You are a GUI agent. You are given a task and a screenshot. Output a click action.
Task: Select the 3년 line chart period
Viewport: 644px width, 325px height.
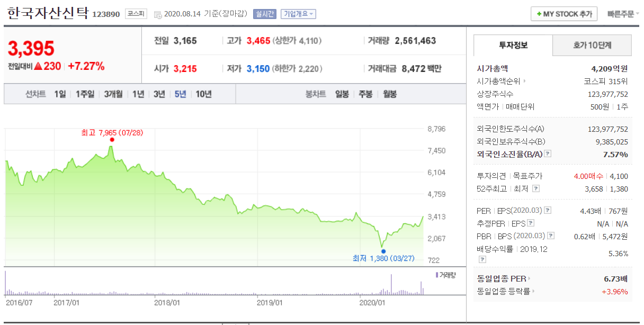click(159, 94)
